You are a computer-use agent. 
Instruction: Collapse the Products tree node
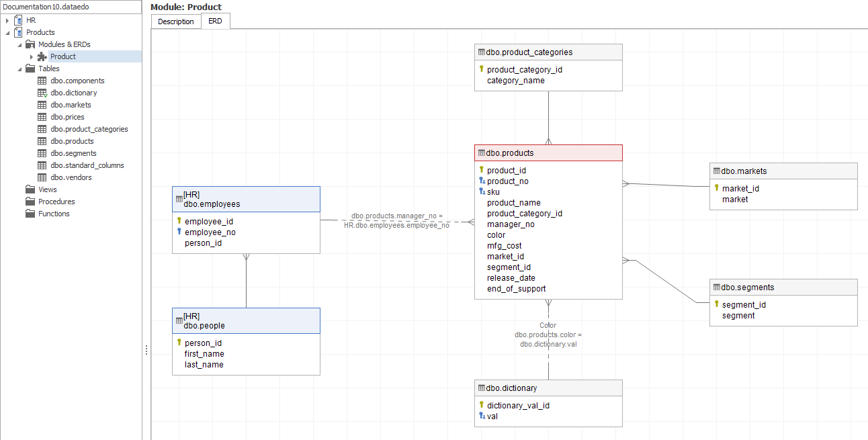[7, 32]
